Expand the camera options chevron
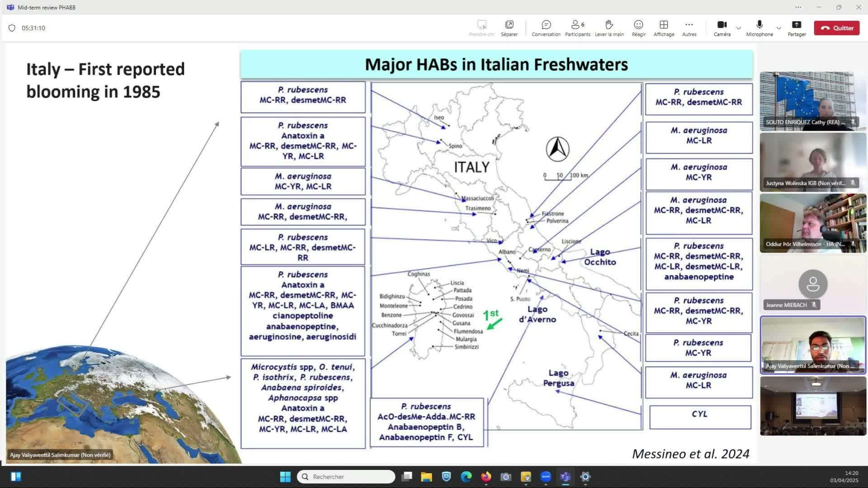Image resolution: width=868 pixels, height=488 pixels. (x=739, y=28)
